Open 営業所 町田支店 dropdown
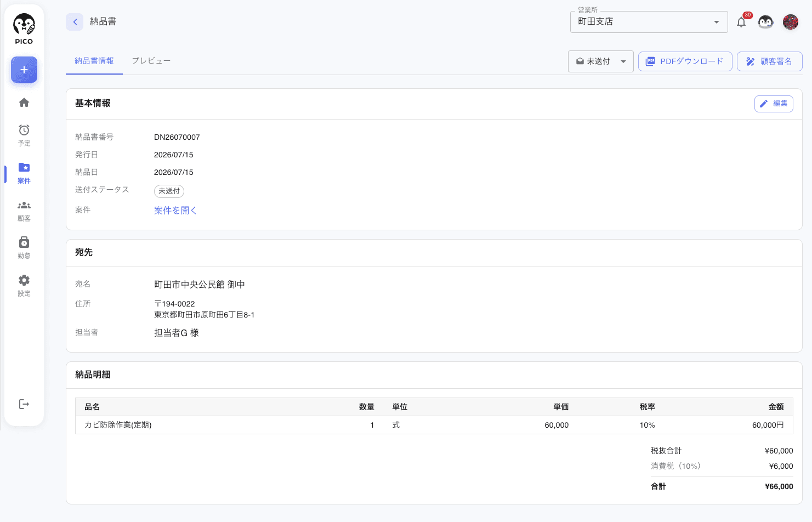The image size is (812, 522). coord(649,22)
